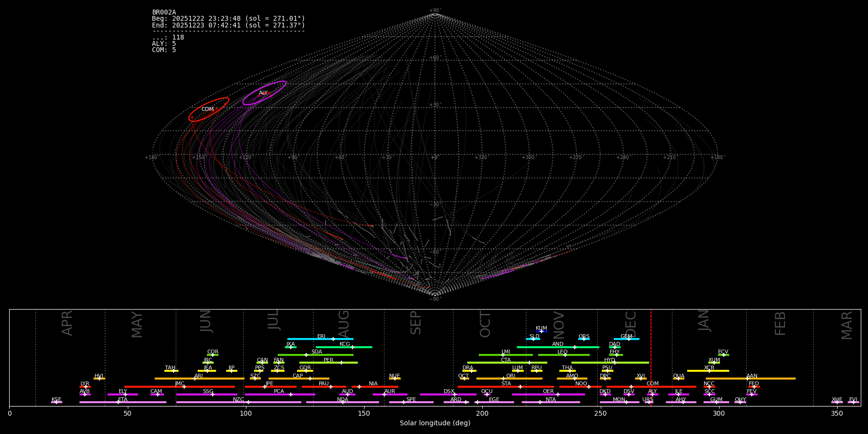The width and height of the screenshot is (868, 434).
Task: Select the orange AAN shower bar
Action: [x=751, y=379]
